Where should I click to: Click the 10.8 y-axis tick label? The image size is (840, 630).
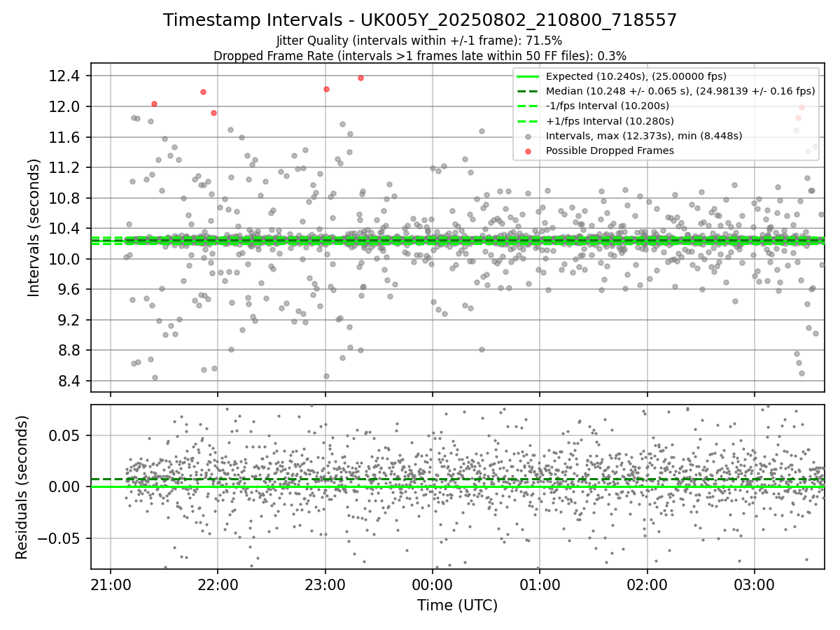65,198
